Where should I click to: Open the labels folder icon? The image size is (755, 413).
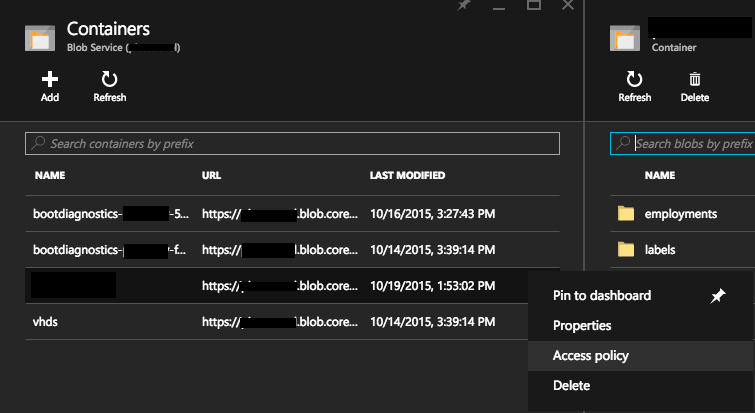tap(627, 249)
